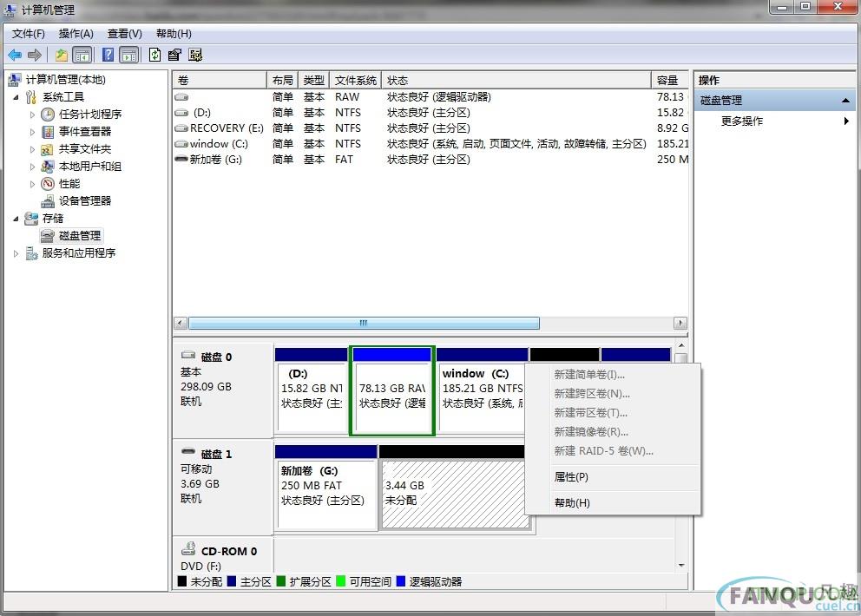Click the Forward arrow toolbar icon

pos(35,55)
